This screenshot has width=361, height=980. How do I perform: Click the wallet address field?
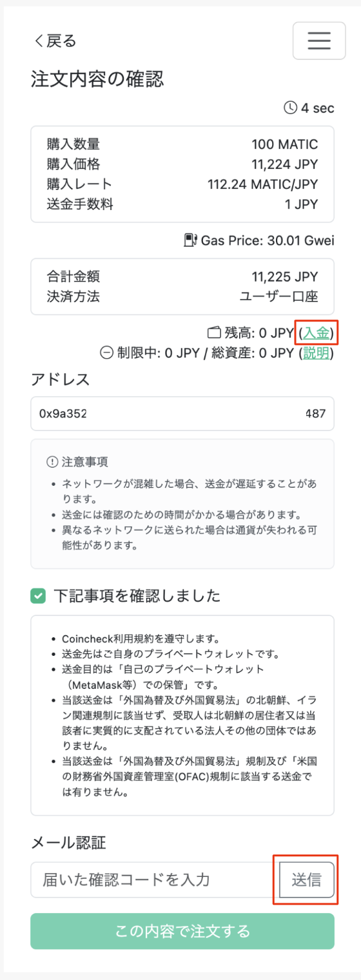click(182, 414)
